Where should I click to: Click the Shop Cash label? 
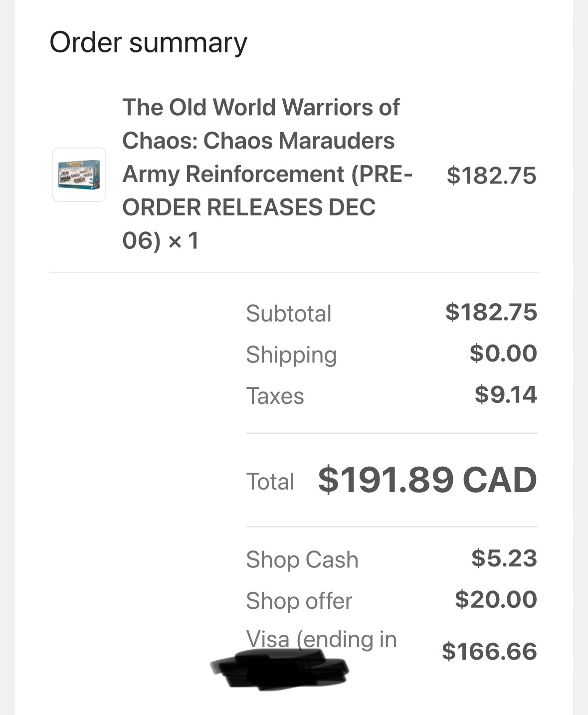pos(302,560)
